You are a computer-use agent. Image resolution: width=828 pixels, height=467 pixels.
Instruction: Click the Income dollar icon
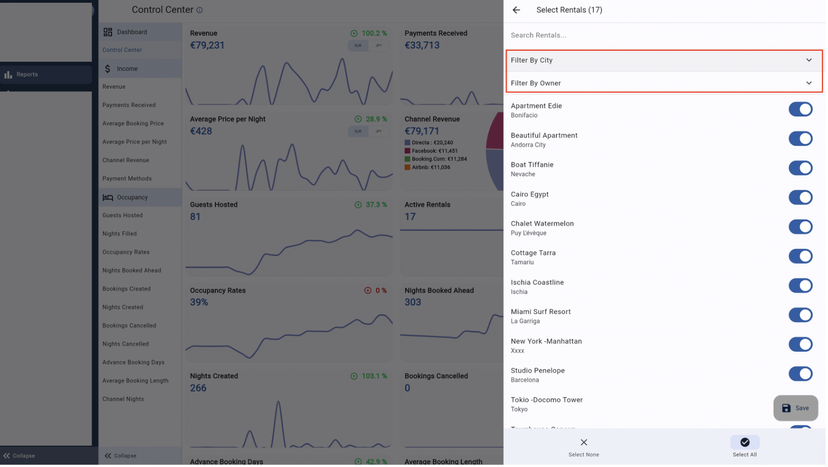[x=108, y=69]
